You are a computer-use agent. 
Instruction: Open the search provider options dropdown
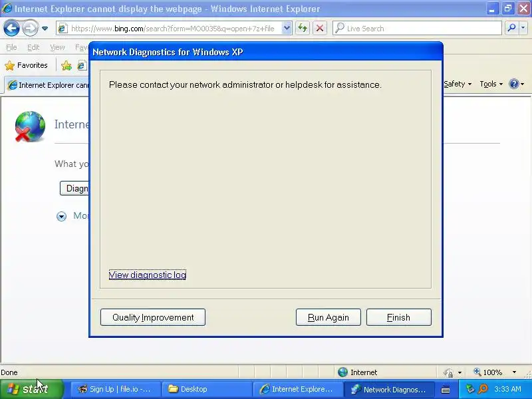coord(523,29)
